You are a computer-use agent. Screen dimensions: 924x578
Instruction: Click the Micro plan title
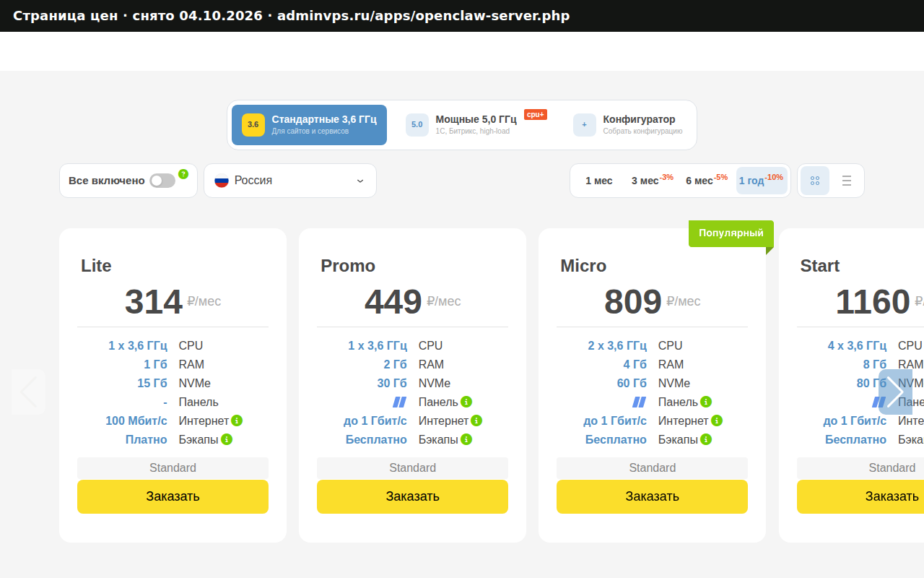[x=583, y=266]
